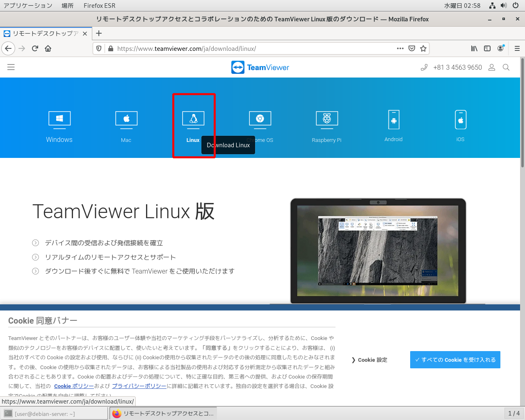Viewport: 525px width, 420px height.
Task: Select the Android download icon
Action: pos(394,120)
